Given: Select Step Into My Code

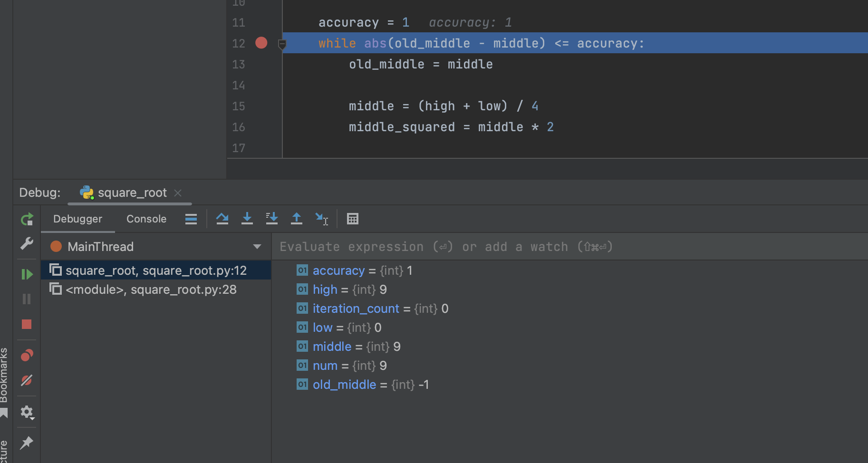Looking at the screenshot, I should point(272,219).
